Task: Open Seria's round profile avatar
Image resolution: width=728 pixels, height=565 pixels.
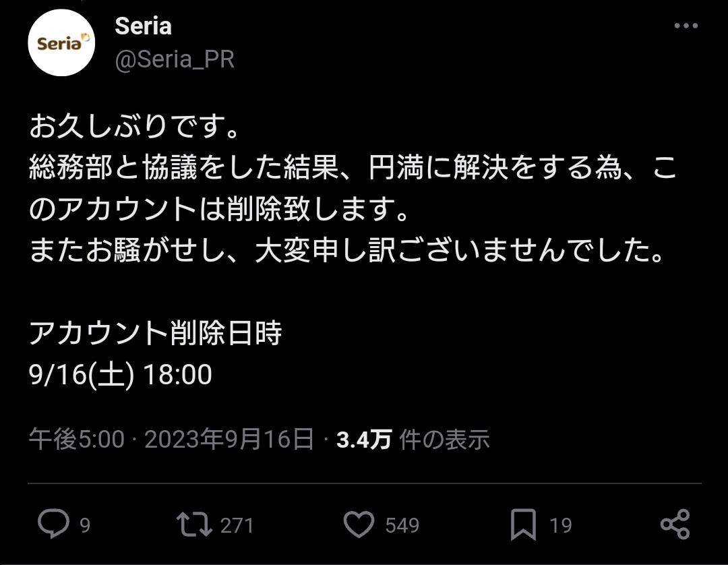Action: (61, 42)
